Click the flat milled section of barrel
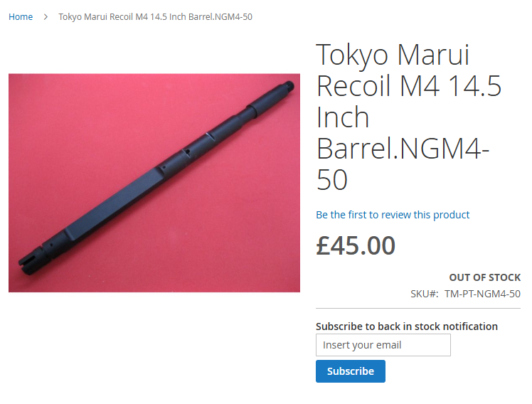This screenshot has height=404, width=532. tap(112, 202)
